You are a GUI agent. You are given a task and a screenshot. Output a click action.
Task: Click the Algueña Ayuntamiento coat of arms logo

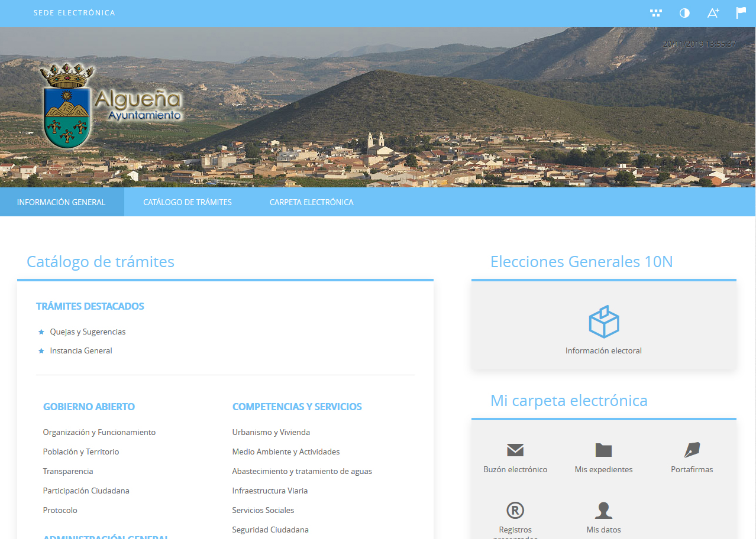point(67,106)
